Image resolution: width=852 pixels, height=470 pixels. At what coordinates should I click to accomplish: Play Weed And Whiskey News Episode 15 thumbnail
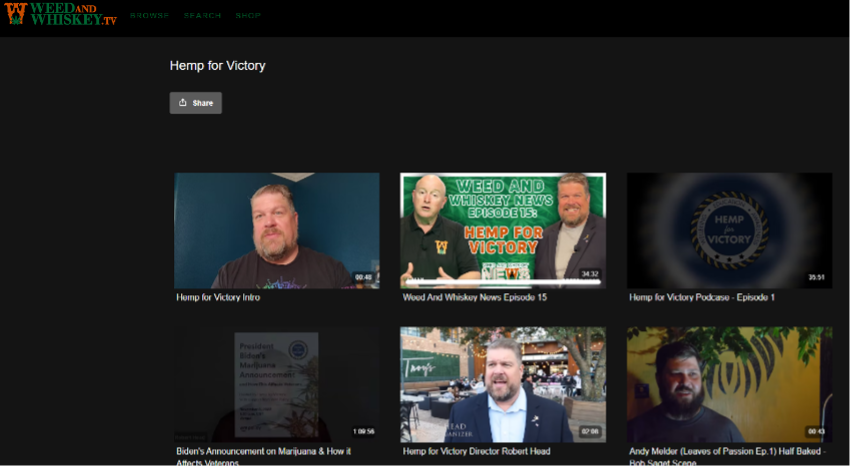(x=503, y=231)
